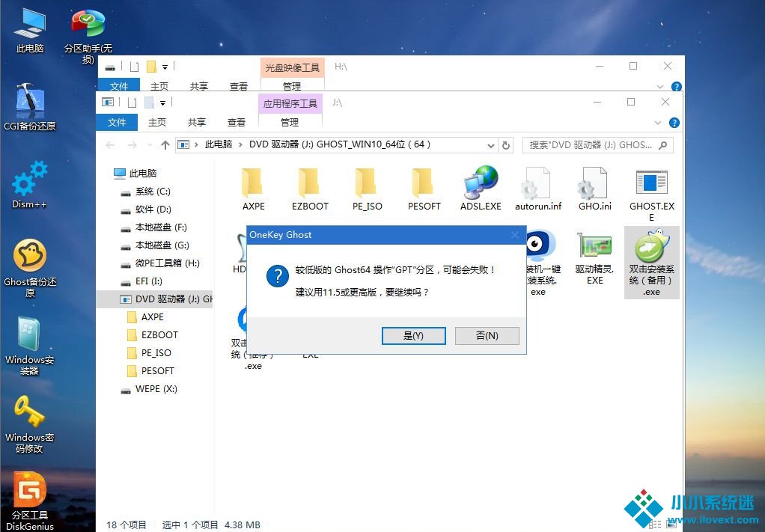Open 查看 tab in J: window
765x532 pixels.
[236, 123]
